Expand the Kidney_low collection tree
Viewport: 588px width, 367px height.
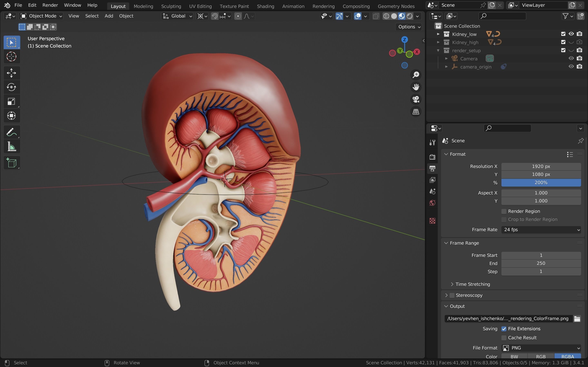tap(438, 34)
